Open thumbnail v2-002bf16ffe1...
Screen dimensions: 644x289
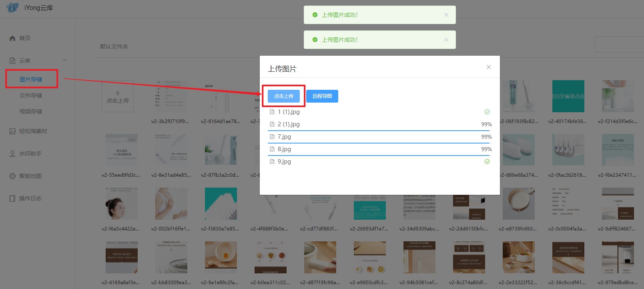pyautogui.click(x=171, y=204)
